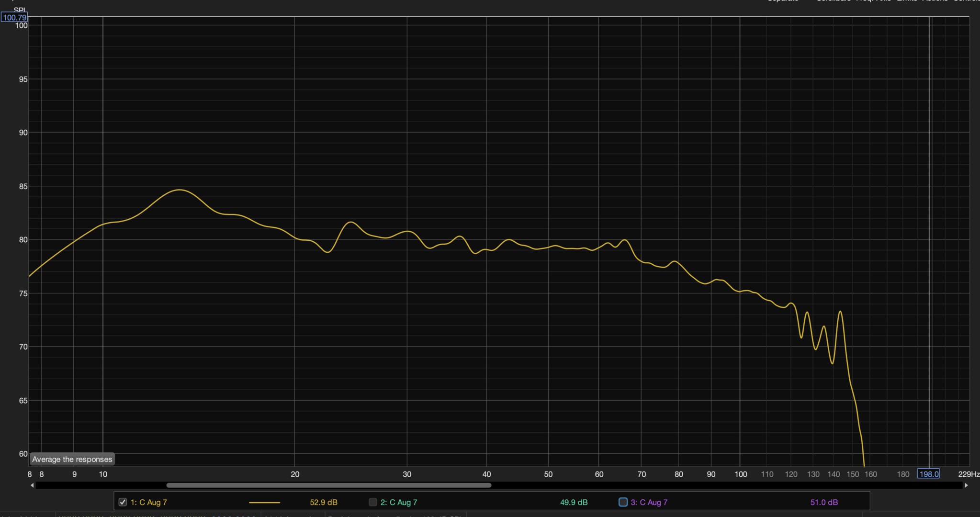Screen dimensions: 980x517
Task: Click the right scroll arrow below graph
Action: [x=966, y=485]
